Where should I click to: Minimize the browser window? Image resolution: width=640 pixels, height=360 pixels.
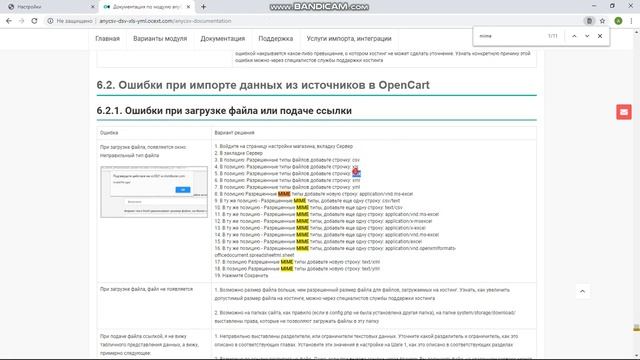pyautogui.click(x=594, y=6)
